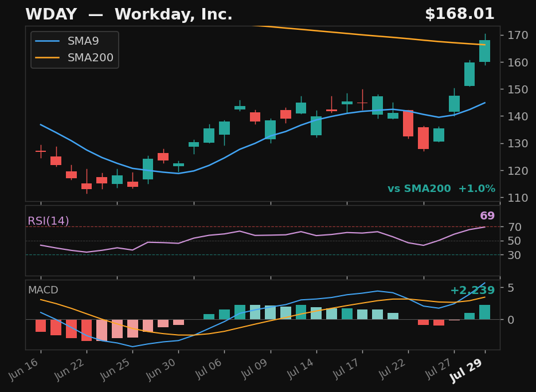Click the Jul 06 date label
Viewport: 536px width, 392px height.
tap(208, 369)
